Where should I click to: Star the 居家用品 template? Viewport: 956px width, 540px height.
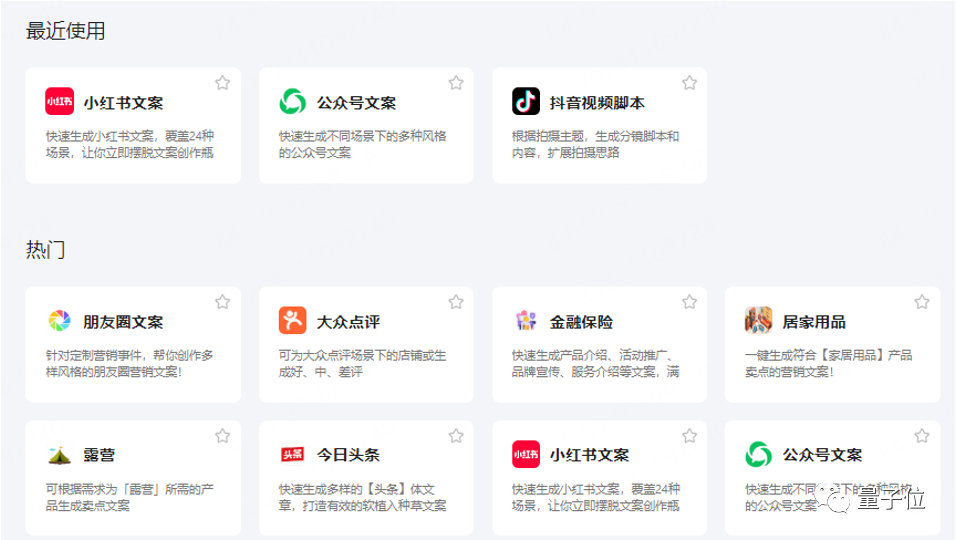[922, 302]
